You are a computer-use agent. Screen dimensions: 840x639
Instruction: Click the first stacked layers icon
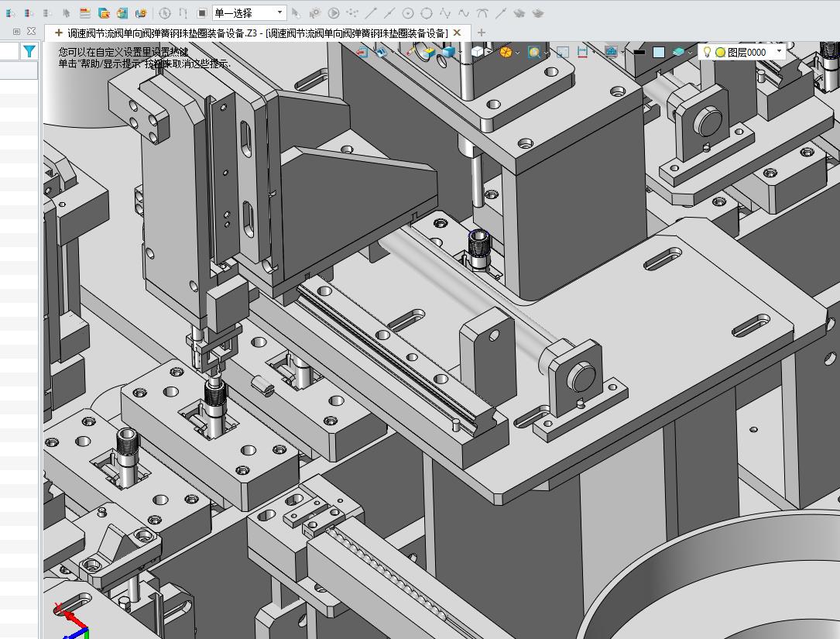519,13
